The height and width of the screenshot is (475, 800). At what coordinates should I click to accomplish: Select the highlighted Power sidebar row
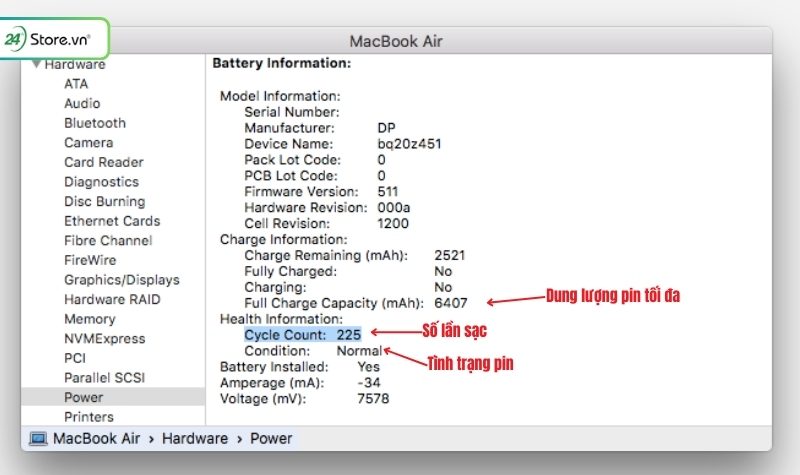click(113, 397)
